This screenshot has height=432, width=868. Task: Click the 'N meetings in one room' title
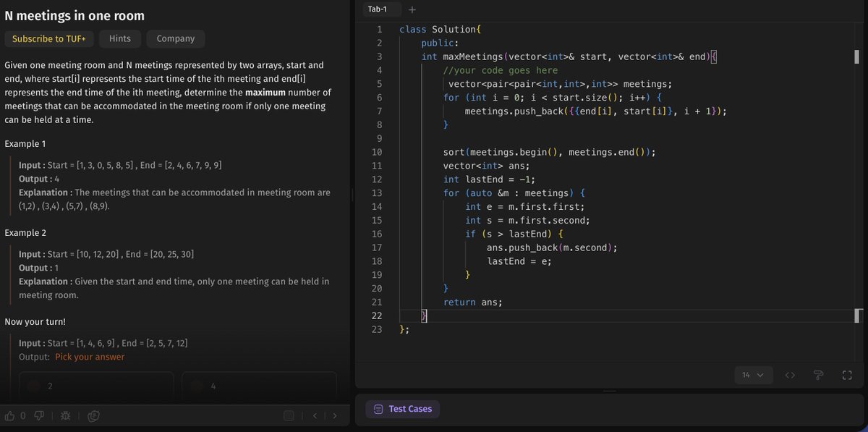tap(75, 15)
